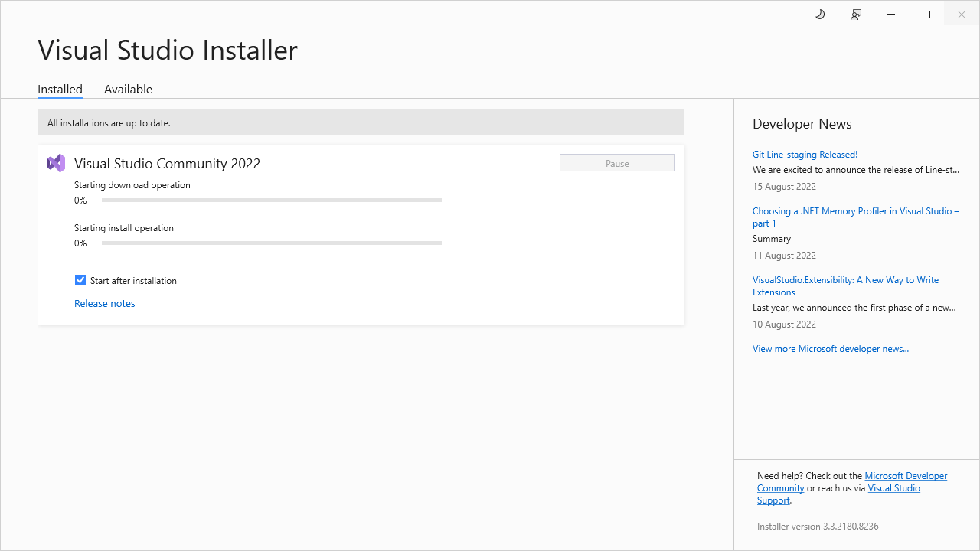Viewport: 980px width, 551px height.
Task: Toggle dark theme using the moon icon
Action: pos(820,14)
